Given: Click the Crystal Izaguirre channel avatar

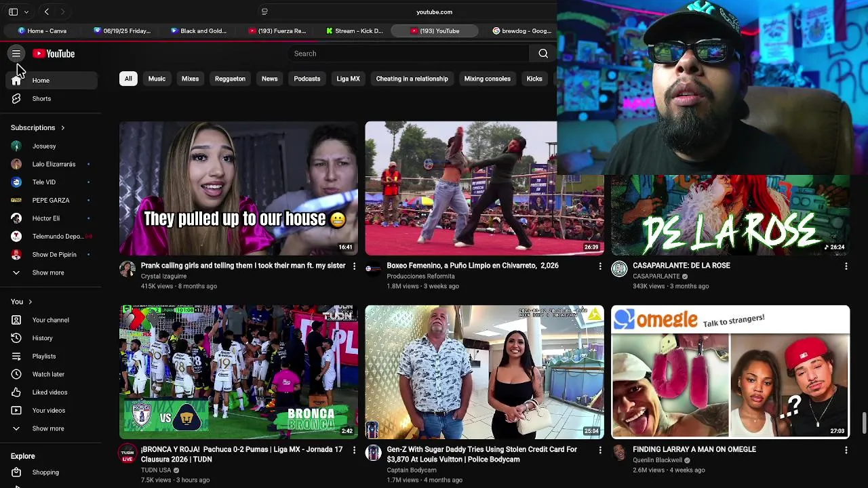Looking at the screenshot, I should 127,269.
